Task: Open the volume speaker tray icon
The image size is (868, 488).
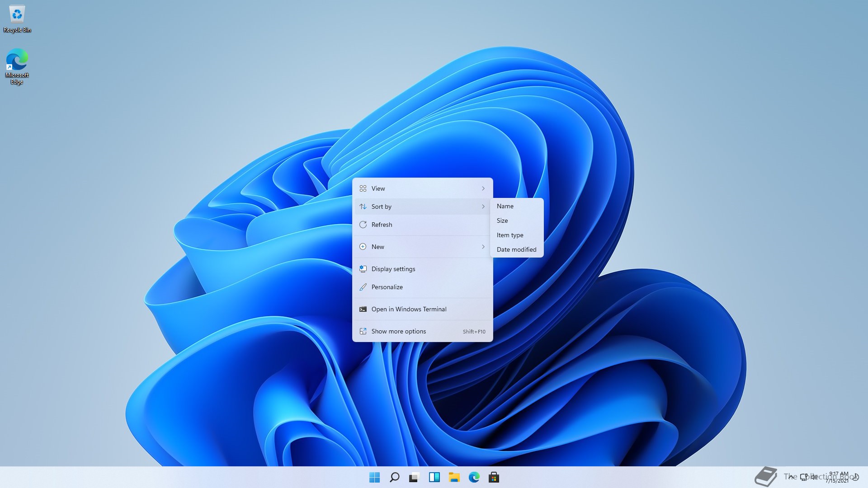Action: (x=814, y=477)
